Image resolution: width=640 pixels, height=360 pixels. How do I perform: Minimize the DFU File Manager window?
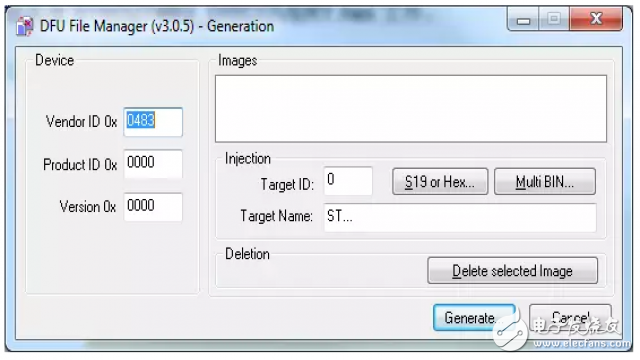(523, 20)
